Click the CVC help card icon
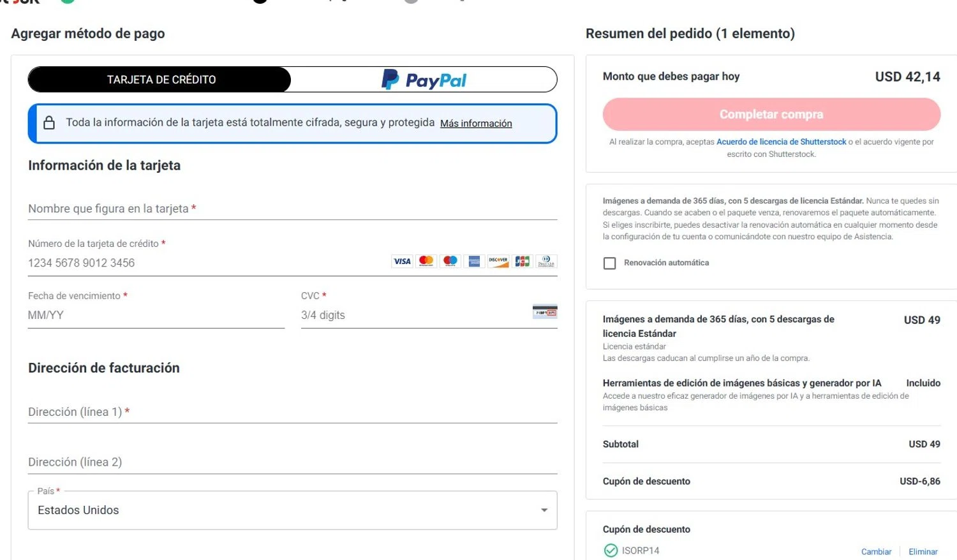957x560 pixels. (545, 312)
